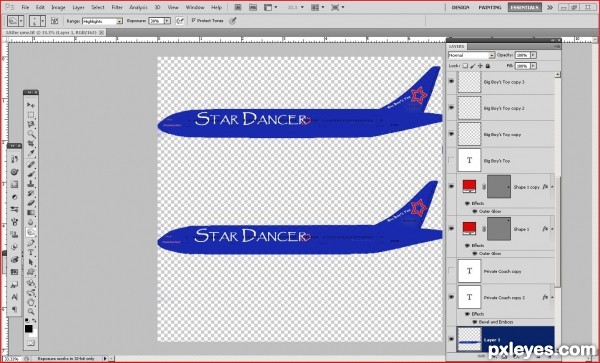
Task: Select the Blur tool
Action: tap(31, 222)
